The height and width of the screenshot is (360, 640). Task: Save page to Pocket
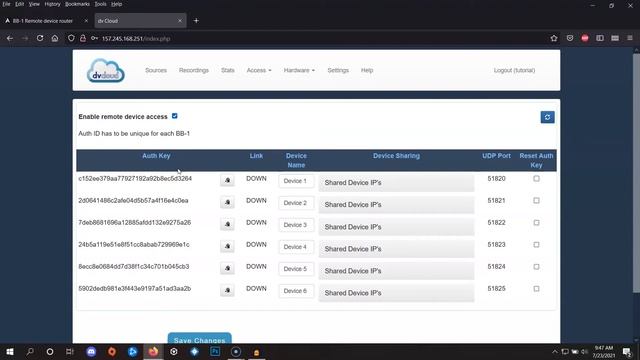click(x=570, y=38)
